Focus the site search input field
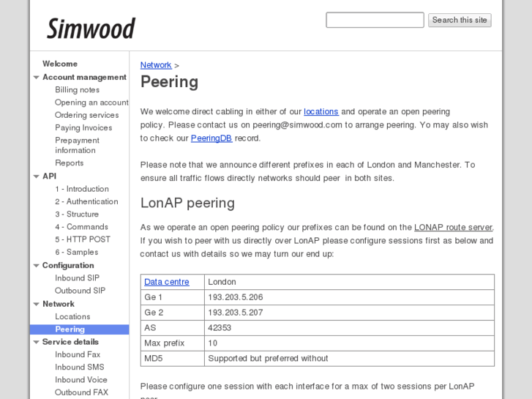 tap(375, 20)
